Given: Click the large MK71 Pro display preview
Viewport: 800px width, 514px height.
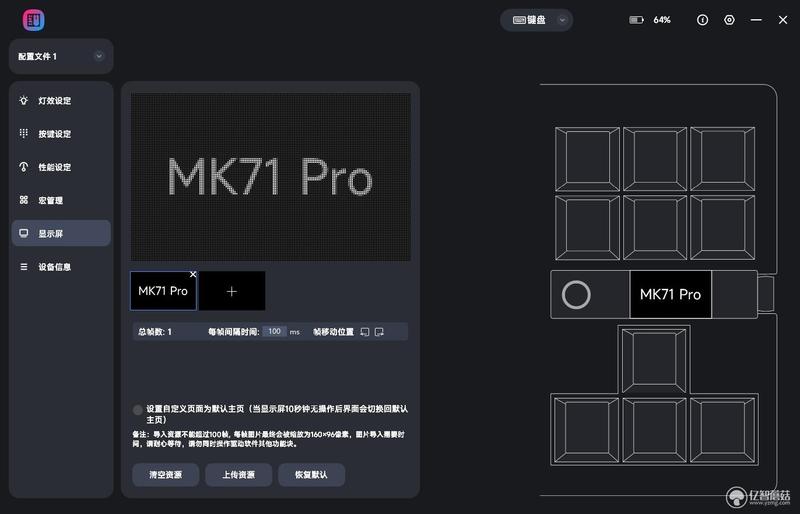Looking at the screenshot, I should point(271,177).
